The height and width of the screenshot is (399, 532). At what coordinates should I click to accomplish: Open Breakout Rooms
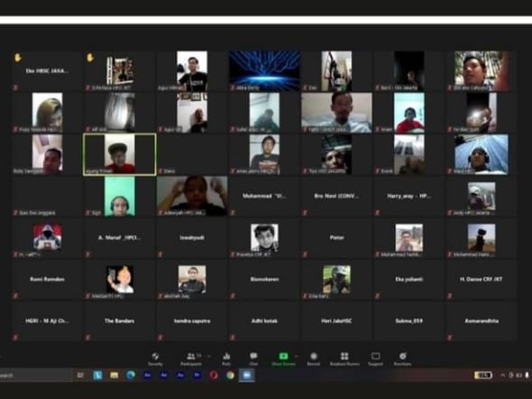344,358
